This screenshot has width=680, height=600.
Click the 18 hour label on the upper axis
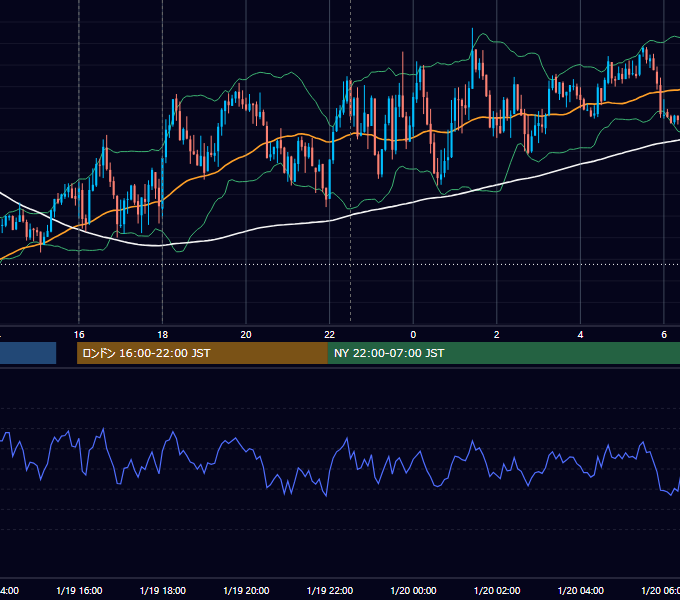click(x=163, y=335)
